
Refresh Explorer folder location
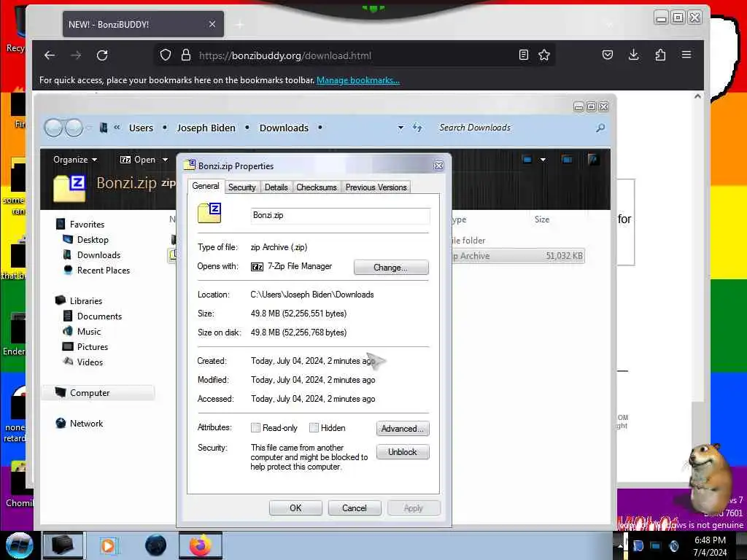(x=417, y=128)
